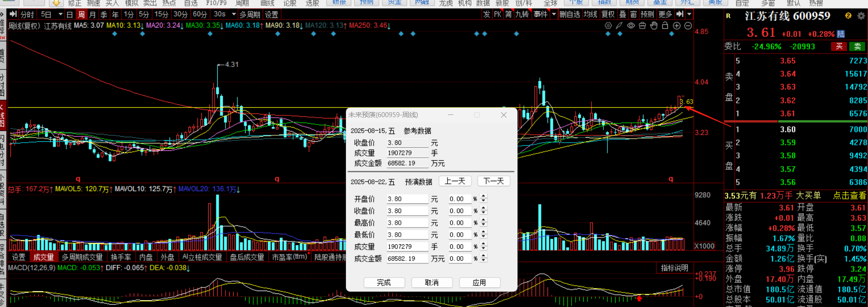Click the R marker left of stock name
This screenshot has height=307, width=868.
coord(728,16)
